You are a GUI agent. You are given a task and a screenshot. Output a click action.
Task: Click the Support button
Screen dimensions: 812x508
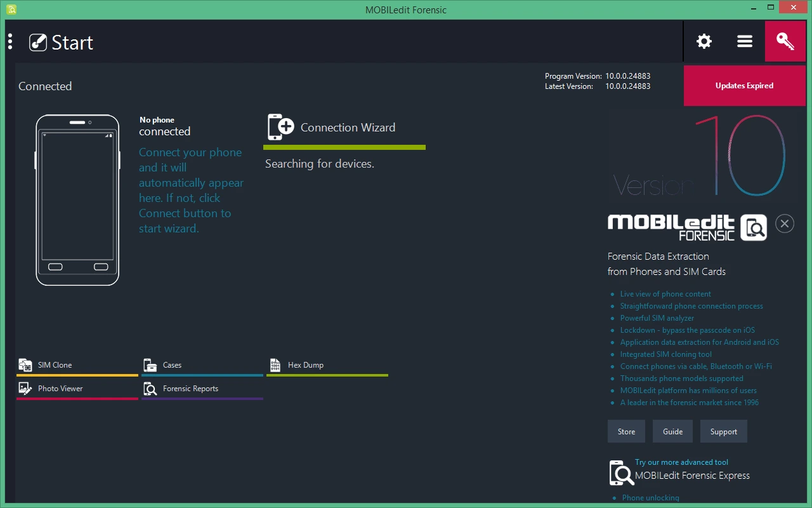click(724, 431)
